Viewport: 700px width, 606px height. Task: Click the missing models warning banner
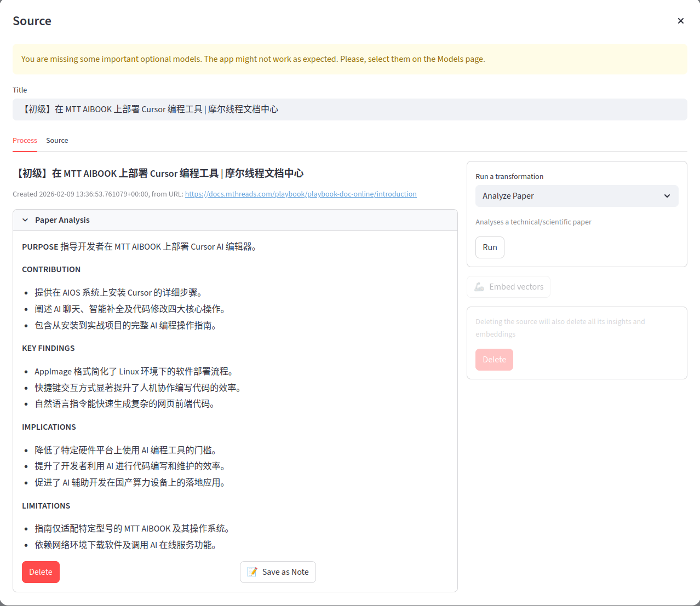click(x=350, y=59)
